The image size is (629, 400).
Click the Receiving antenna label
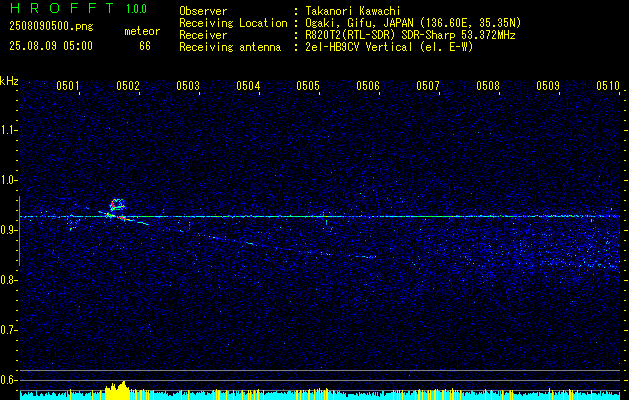[x=230, y=47]
